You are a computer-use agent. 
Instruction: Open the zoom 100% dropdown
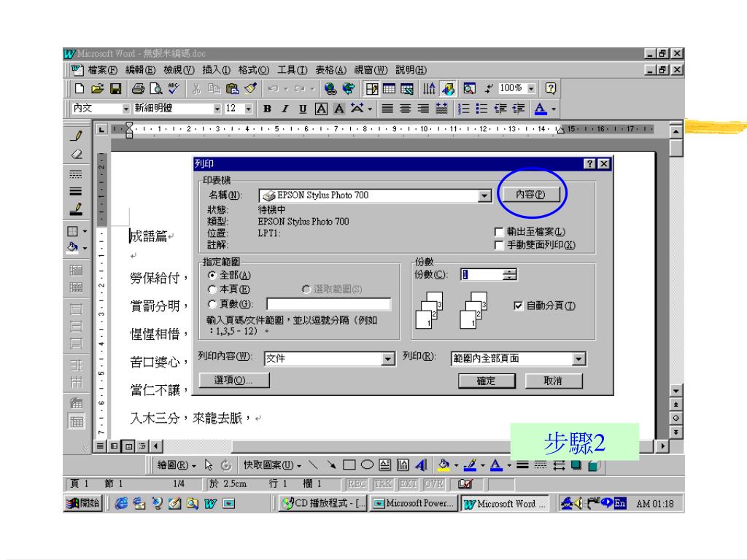pyautogui.click(x=531, y=88)
